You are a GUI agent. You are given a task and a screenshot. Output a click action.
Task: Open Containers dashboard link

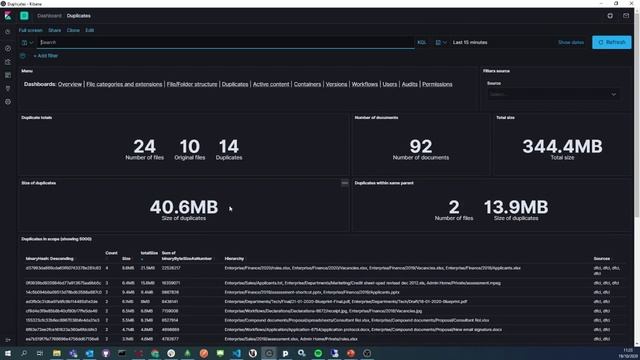coord(307,84)
